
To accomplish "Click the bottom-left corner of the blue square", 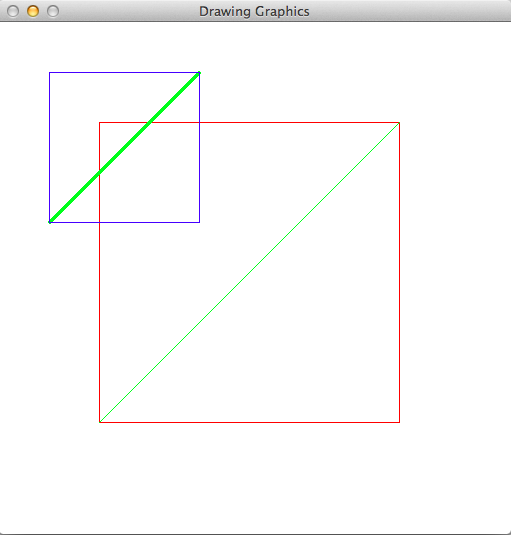I will tap(49, 222).
